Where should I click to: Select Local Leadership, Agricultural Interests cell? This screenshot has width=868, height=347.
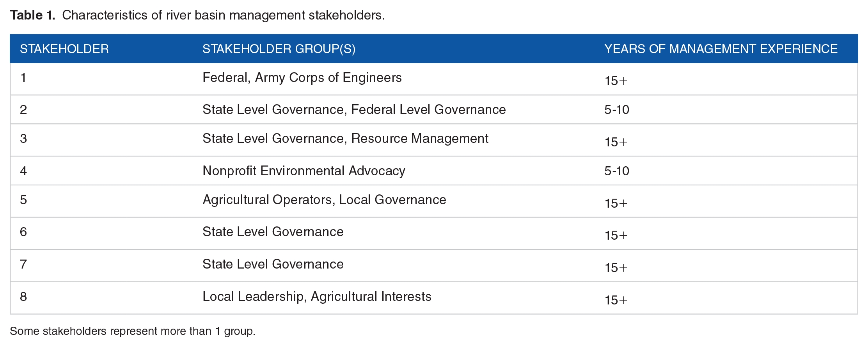click(x=317, y=297)
